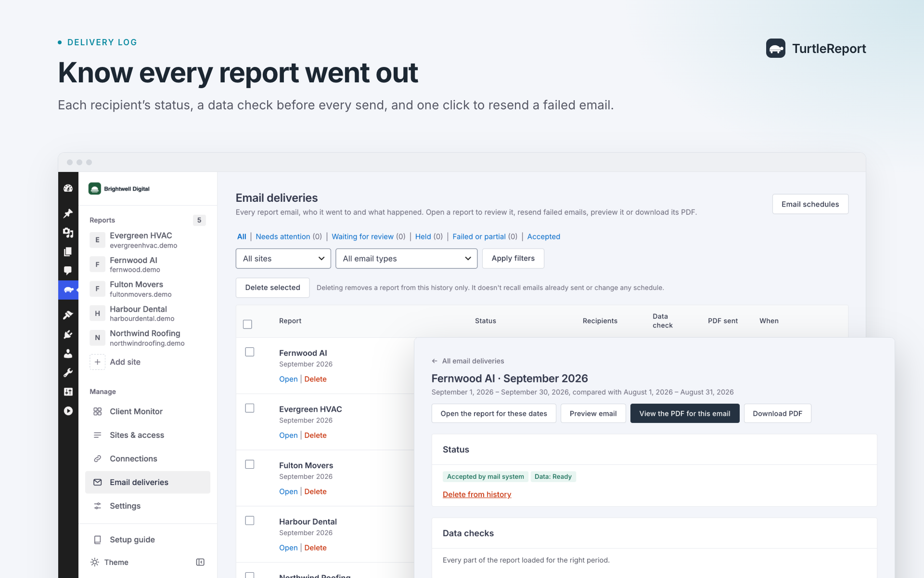Click the Email schedules button
The width and height of the screenshot is (924, 578).
coord(810,204)
